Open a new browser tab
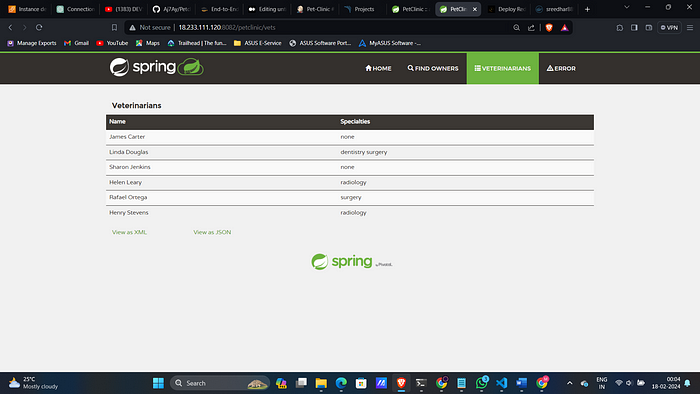Viewport: 700px width, 394px height. (x=588, y=9)
